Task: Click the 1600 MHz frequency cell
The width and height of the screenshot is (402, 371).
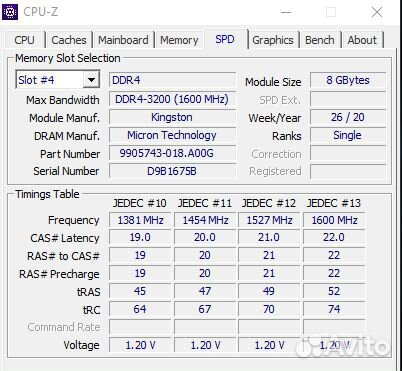Action: pyautogui.click(x=334, y=220)
